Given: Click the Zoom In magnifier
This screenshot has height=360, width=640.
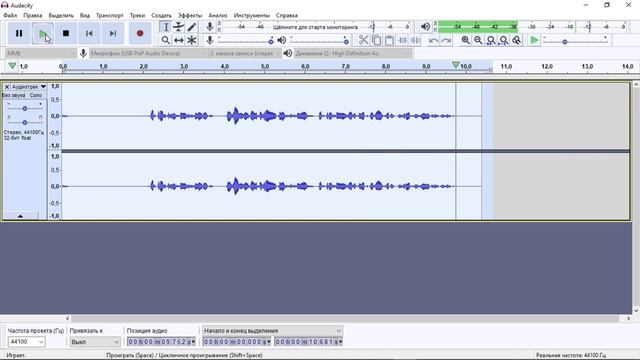Looking at the screenshot, I should click(465, 40).
